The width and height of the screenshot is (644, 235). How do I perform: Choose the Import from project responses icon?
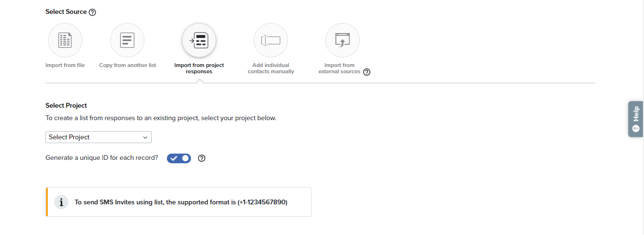pyautogui.click(x=199, y=40)
